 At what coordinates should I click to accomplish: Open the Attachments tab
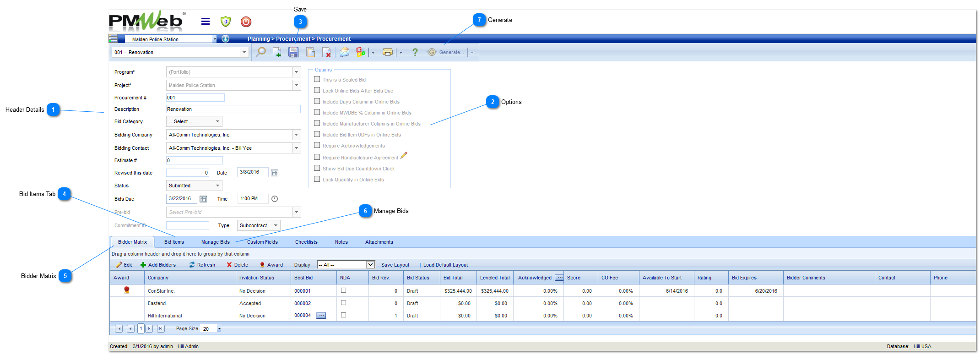[379, 242]
